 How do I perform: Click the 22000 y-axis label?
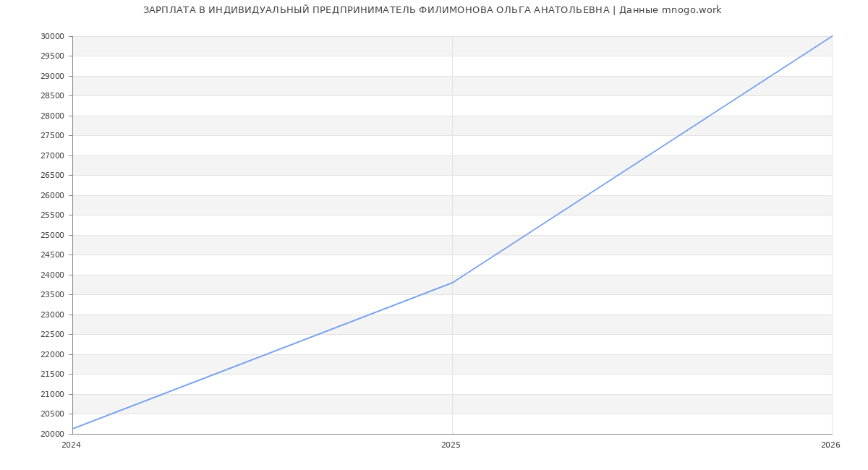coord(52,354)
